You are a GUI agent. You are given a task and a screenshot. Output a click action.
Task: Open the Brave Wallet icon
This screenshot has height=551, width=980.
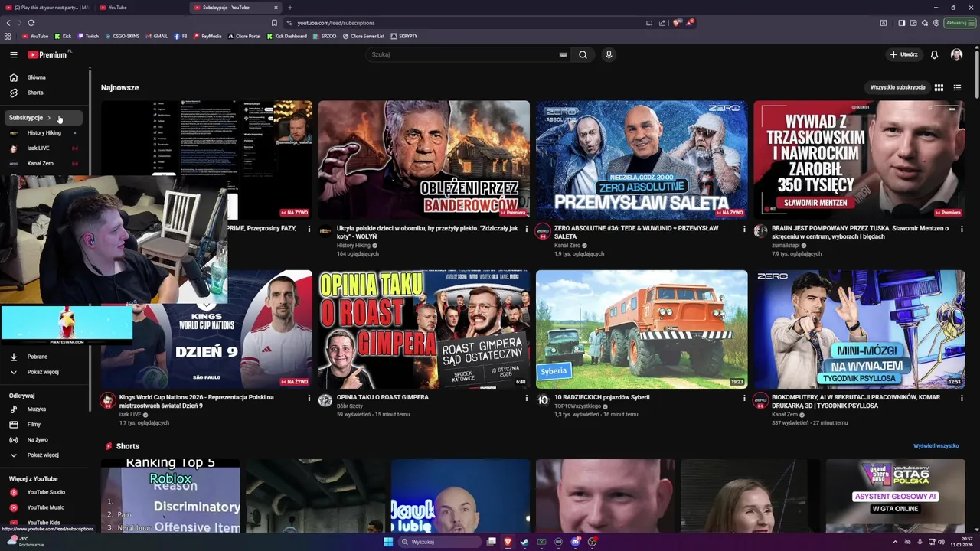point(913,23)
